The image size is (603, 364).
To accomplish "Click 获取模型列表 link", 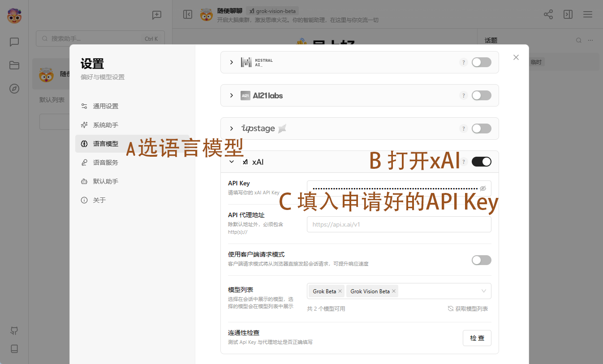I will coord(468,308).
